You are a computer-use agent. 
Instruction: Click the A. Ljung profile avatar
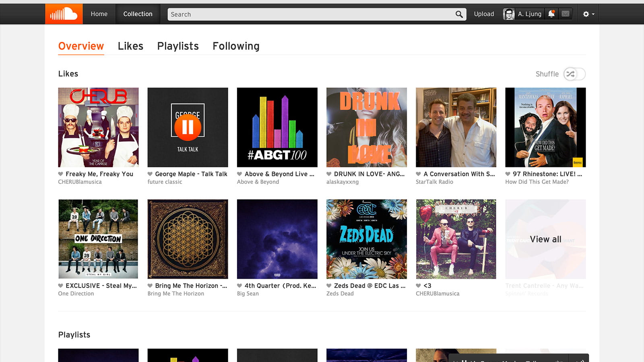[x=509, y=14]
